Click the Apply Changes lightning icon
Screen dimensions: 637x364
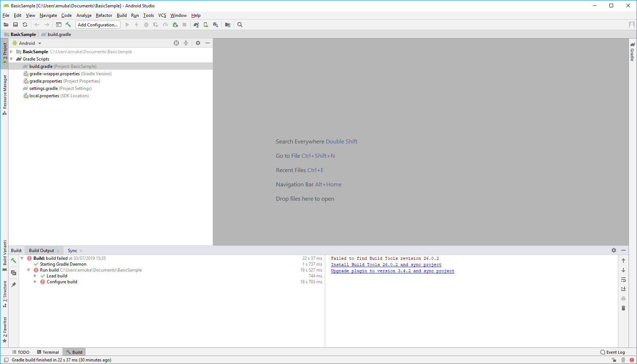[137, 25]
